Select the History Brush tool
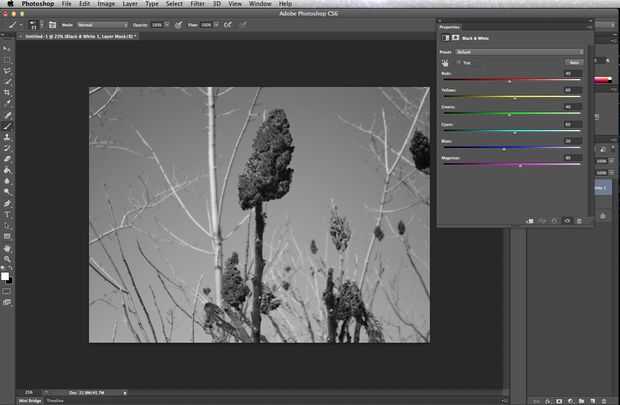 7,148
